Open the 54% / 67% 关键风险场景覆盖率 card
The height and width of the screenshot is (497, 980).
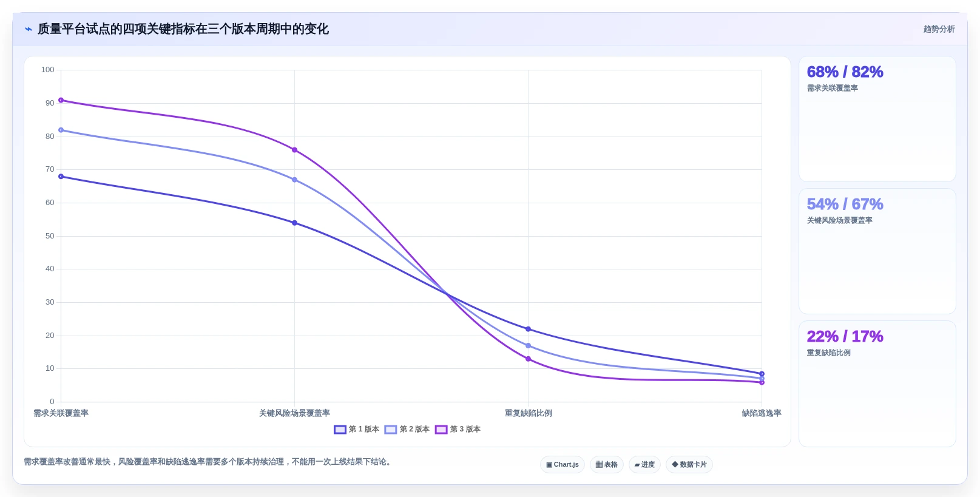877,251
